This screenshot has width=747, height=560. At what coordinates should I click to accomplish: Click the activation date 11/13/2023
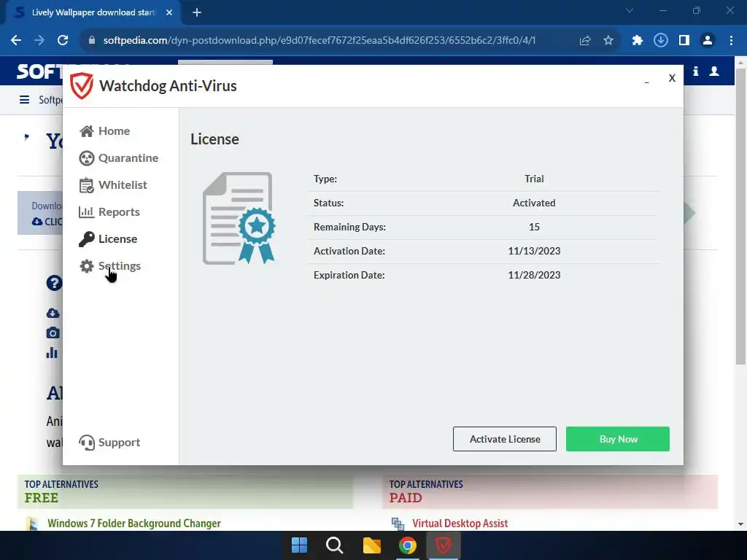[534, 251]
